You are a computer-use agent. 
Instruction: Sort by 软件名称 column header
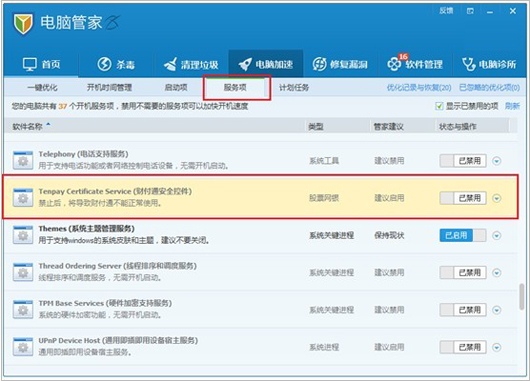click(27, 126)
